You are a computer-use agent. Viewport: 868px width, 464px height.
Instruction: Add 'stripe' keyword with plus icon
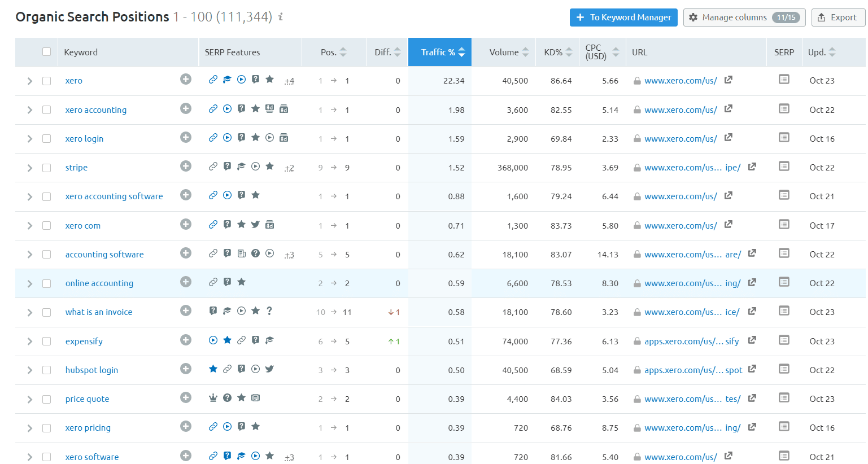(x=186, y=166)
